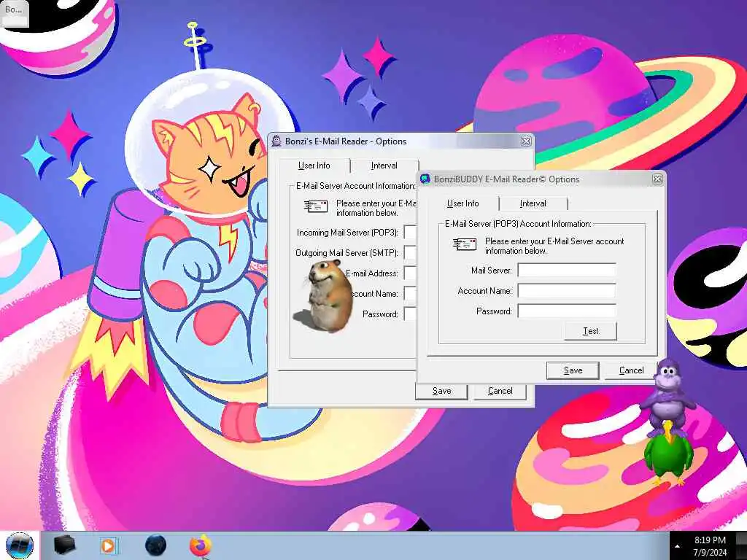Click the Test button
Screen dimensions: 747x560
591,331
